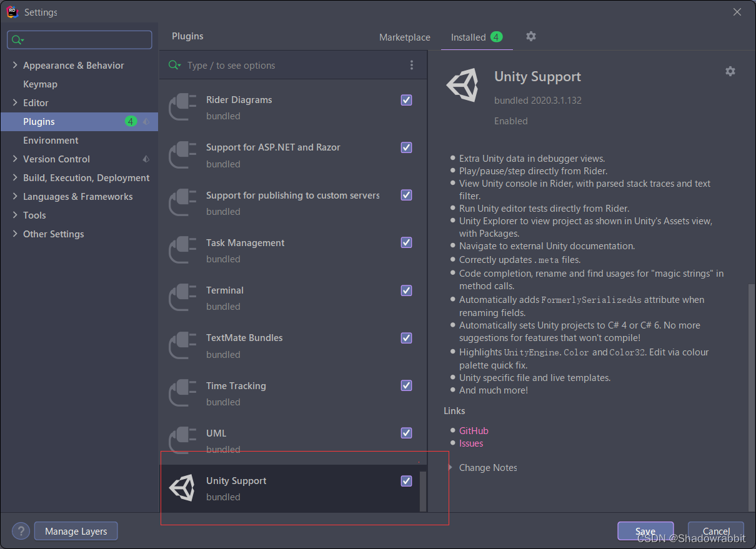Viewport: 756px width, 549px height.
Task: Close the Settings dialog with the X
Action: 738,12
